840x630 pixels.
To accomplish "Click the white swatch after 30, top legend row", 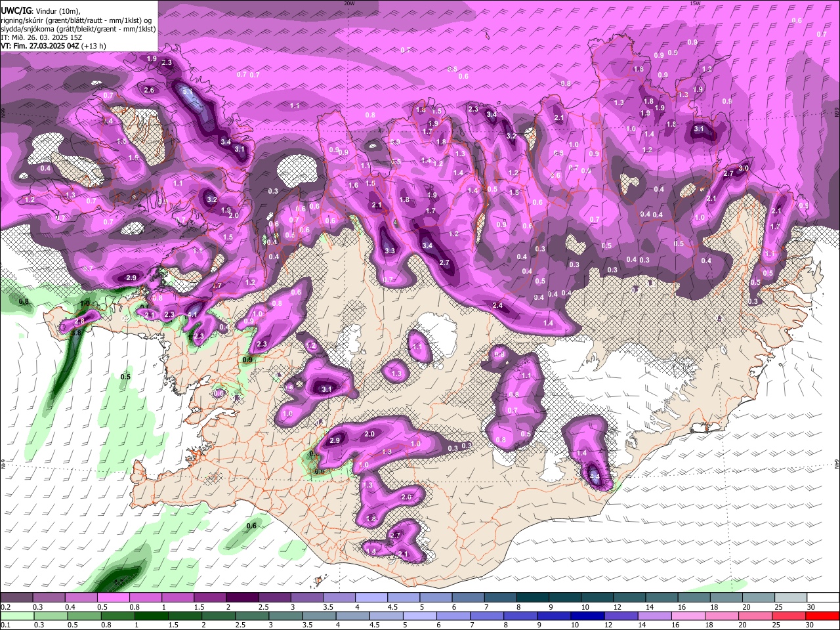I will click(824, 598).
